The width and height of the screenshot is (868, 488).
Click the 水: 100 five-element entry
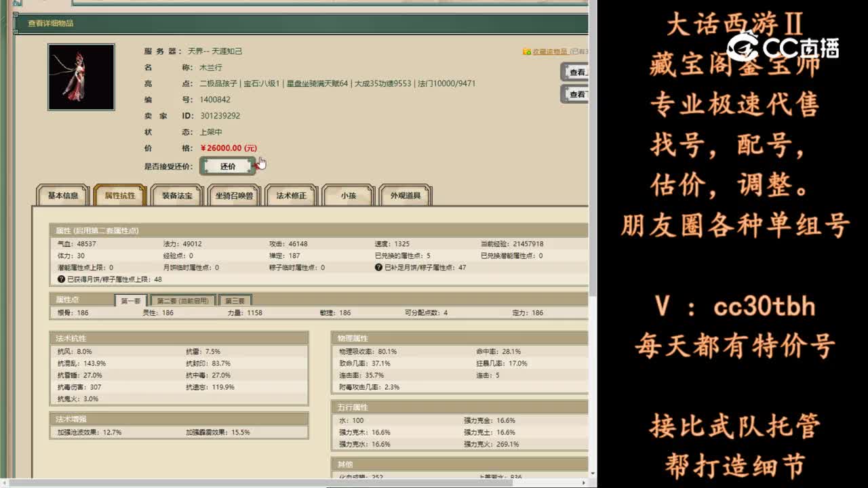351,420
